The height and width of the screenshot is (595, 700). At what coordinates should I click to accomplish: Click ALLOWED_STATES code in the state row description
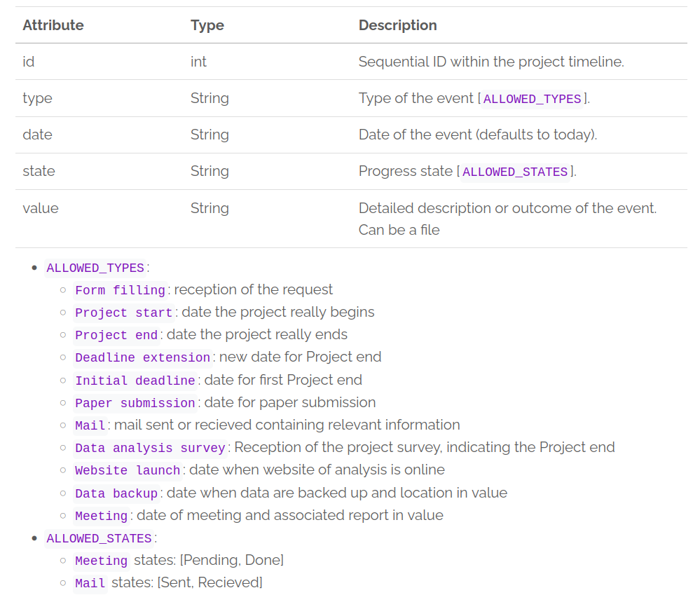tap(515, 172)
